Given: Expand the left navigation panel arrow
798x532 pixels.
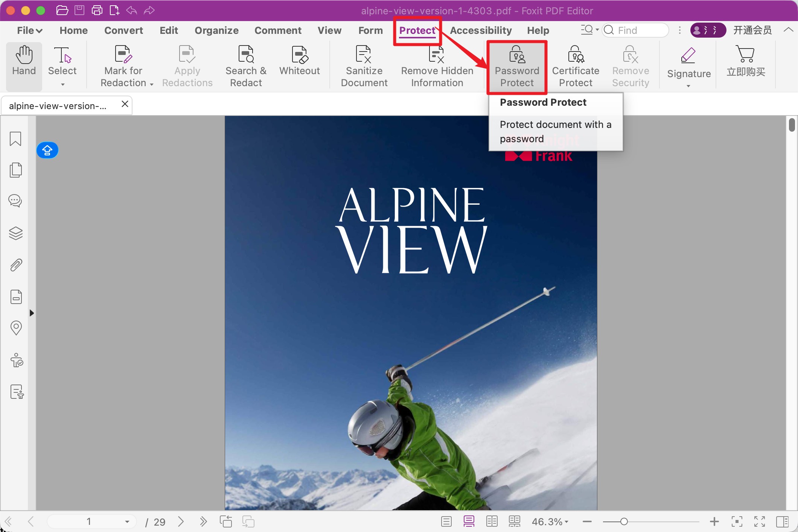Looking at the screenshot, I should (32, 313).
